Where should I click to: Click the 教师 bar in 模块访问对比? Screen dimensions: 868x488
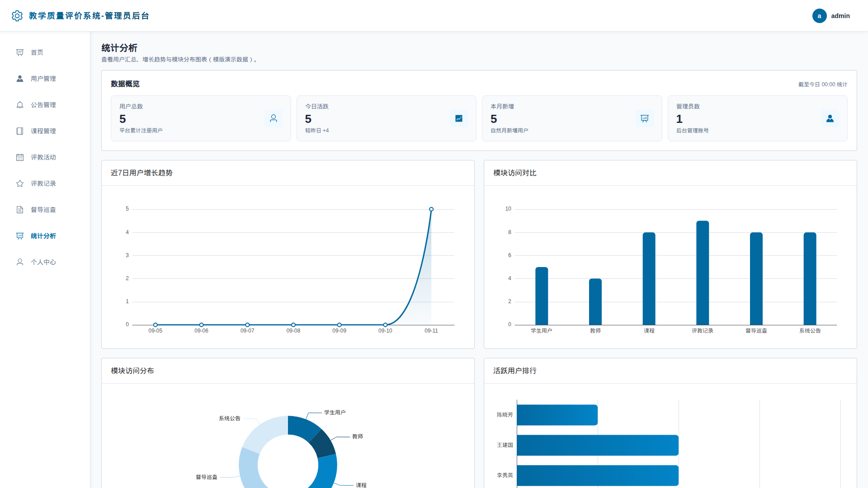click(x=595, y=302)
